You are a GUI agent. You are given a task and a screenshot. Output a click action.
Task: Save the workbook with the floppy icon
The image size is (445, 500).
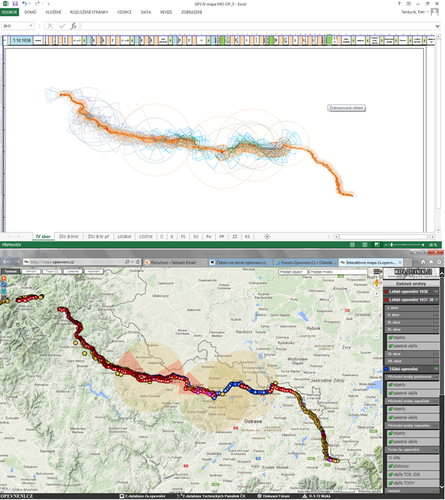15,3
